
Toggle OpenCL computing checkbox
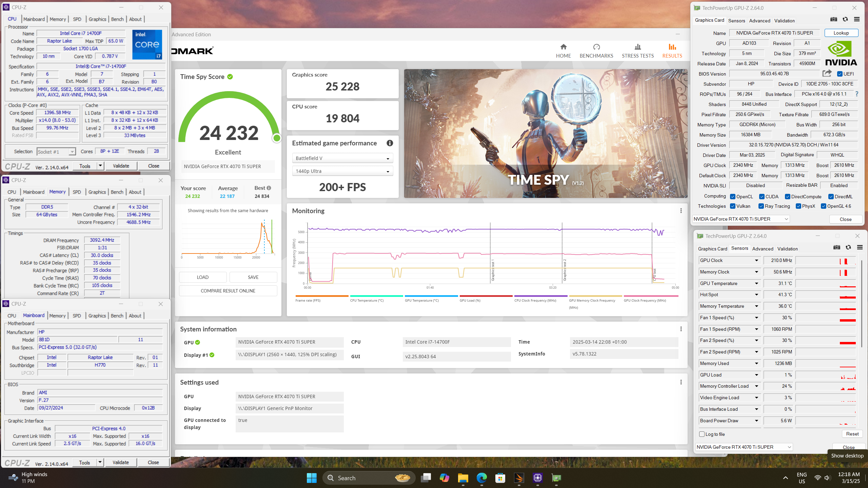coord(733,197)
